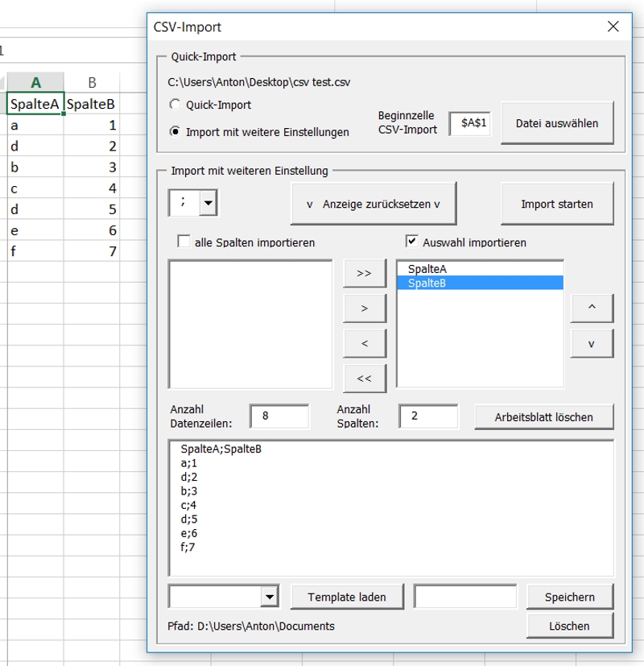Select column B header in spreadsheet
644x666 pixels.
(x=92, y=82)
